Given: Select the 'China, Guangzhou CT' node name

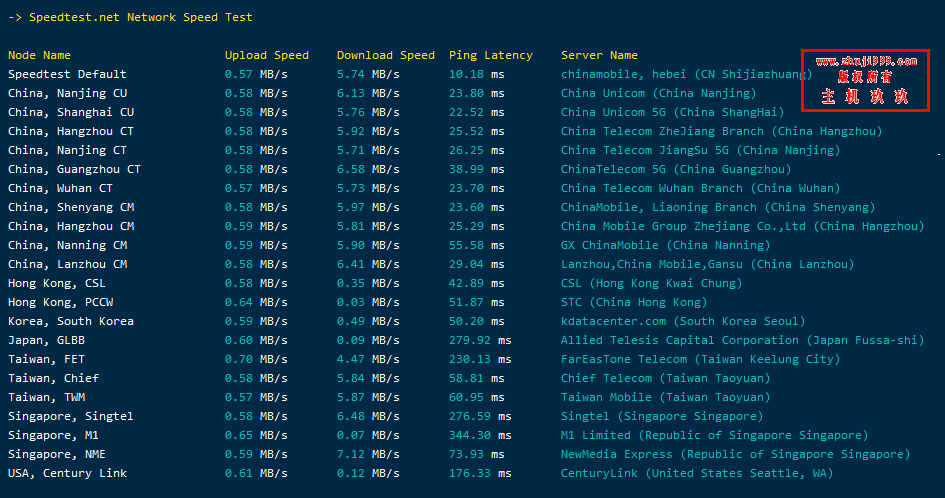Looking at the screenshot, I should [x=74, y=169].
